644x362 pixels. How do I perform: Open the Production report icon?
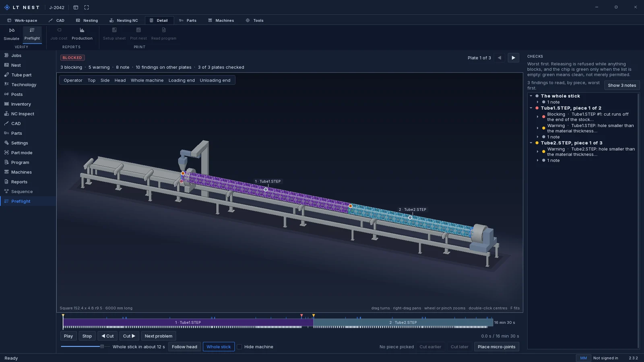[x=82, y=30]
